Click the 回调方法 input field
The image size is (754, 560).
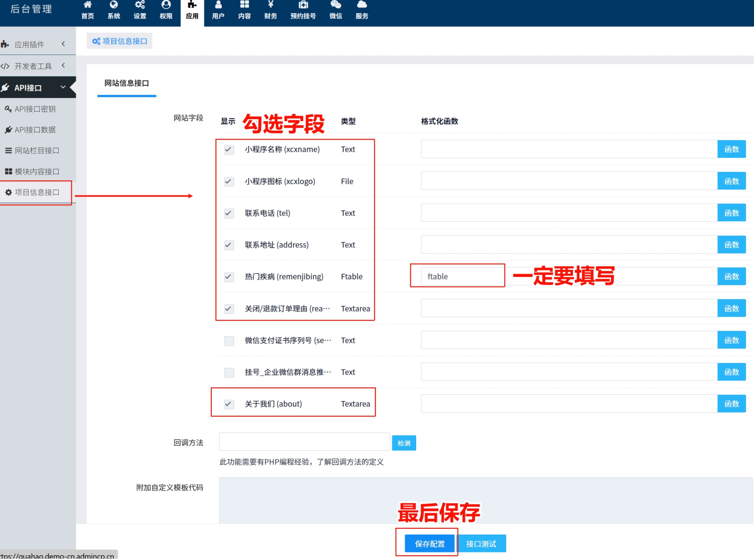point(304,442)
